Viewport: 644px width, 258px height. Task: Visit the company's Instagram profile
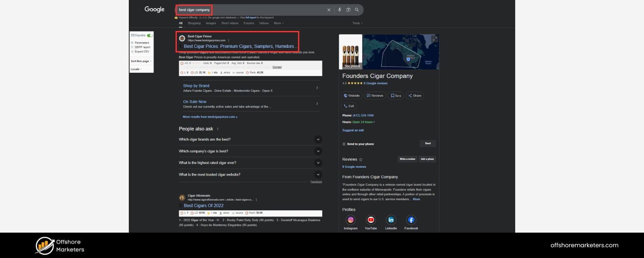351,220
